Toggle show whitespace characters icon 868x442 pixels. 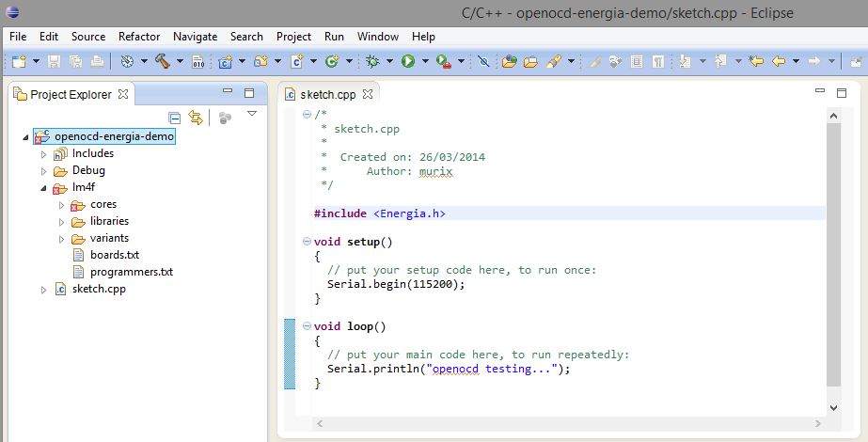coord(657,61)
